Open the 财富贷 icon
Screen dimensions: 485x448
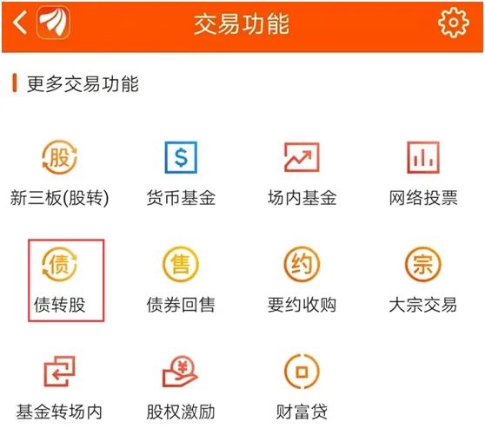(x=302, y=371)
